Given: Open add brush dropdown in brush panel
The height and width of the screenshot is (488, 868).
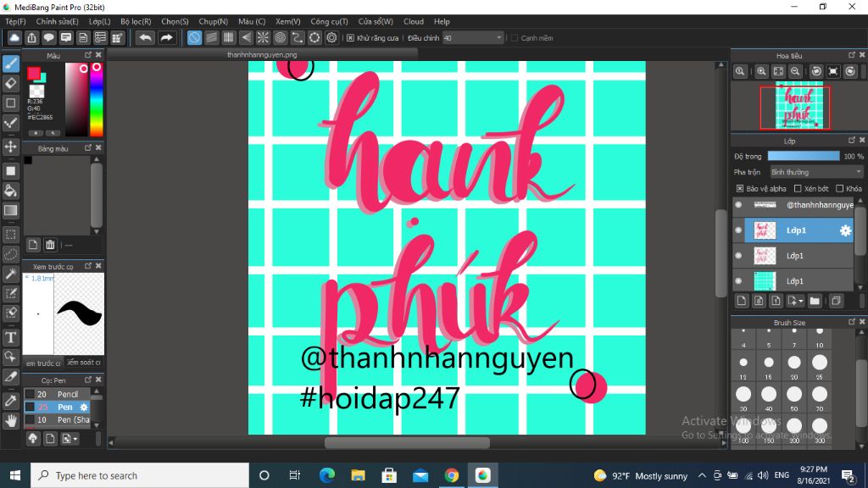Looking at the screenshot, I should point(75,439).
